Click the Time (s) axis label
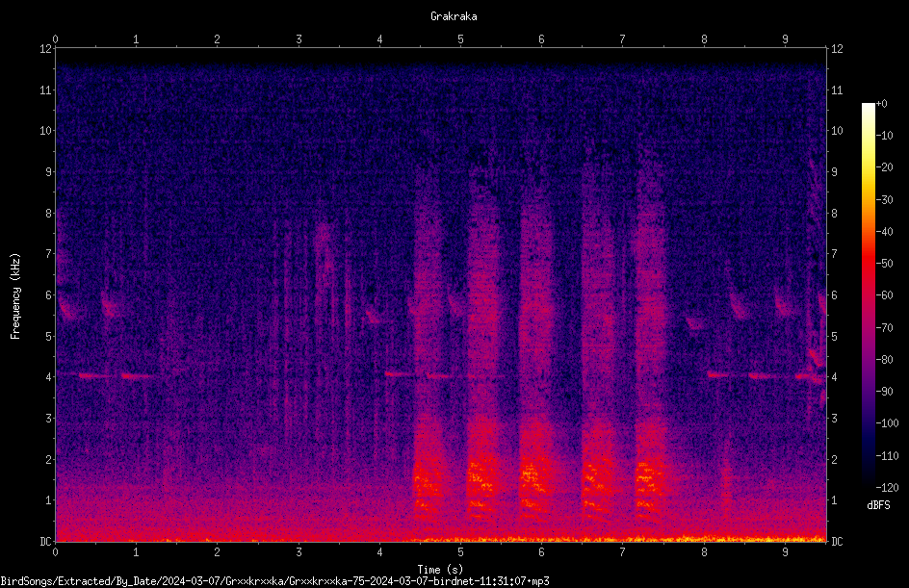The height and width of the screenshot is (588, 909). 440,570
